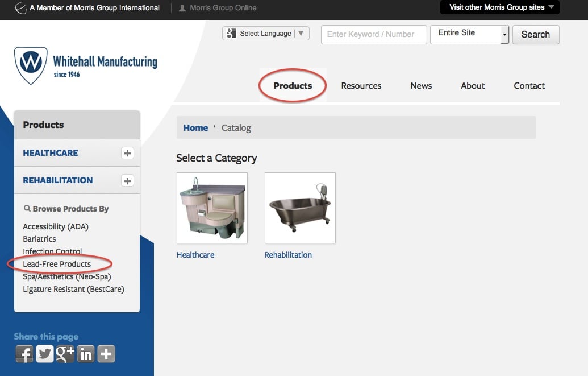Open the Entire Site search scope dropdown

coord(469,35)
